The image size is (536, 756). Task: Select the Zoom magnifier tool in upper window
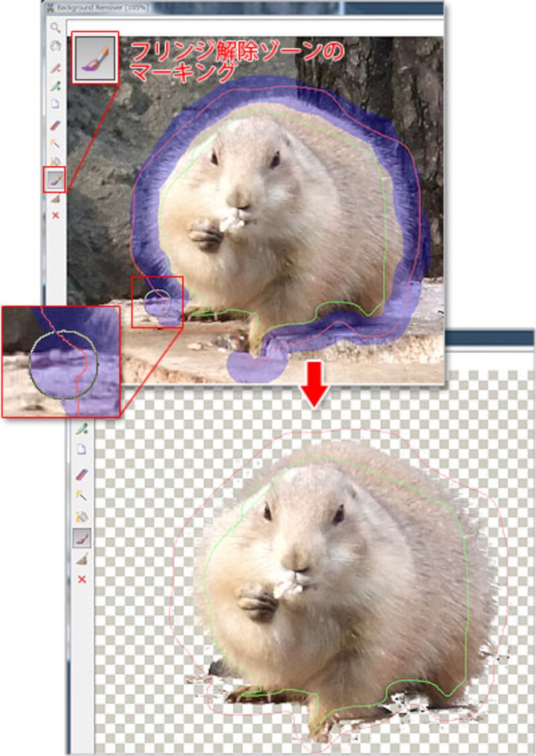click(x=56, y=28)
